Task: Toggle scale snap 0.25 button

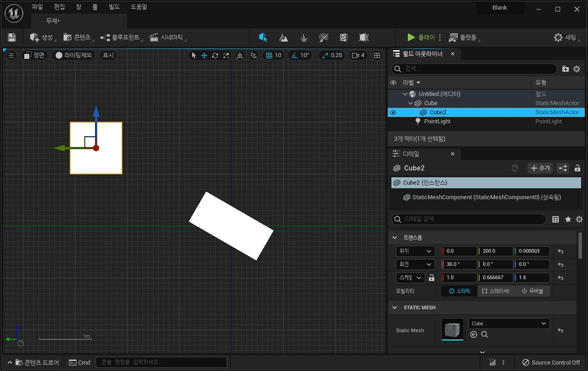Action: pyautogui.click(x=332, y=55)
